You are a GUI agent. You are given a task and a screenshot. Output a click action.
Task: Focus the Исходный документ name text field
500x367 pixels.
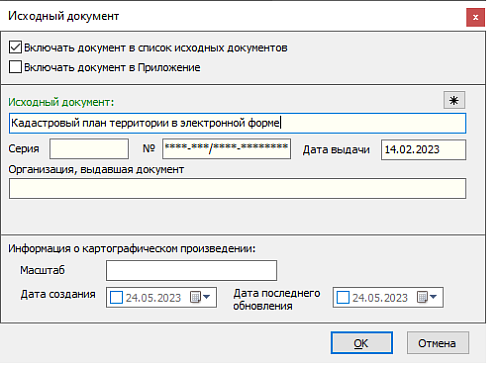pos(237,123)
